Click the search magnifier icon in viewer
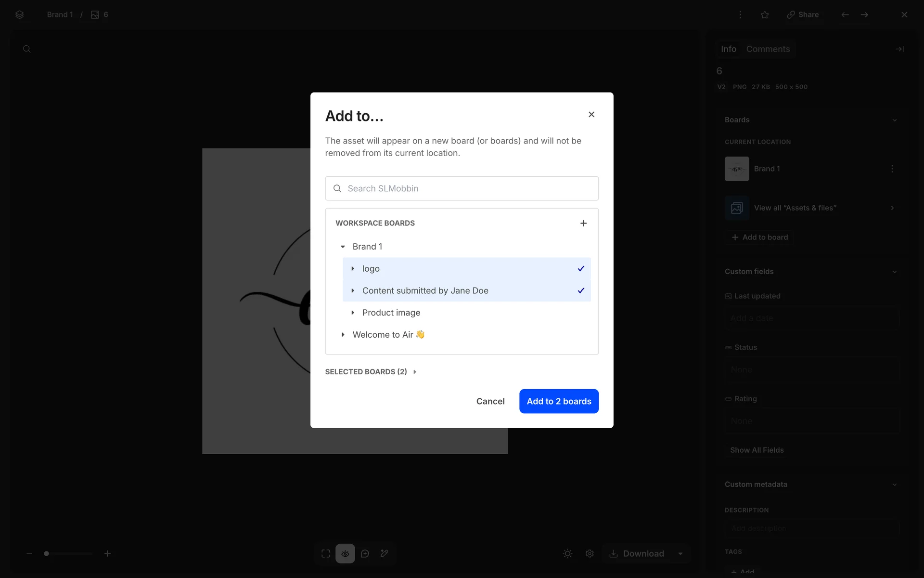This screenshot has height=578, width=924. pyautogui.click(x=27, y=49)
